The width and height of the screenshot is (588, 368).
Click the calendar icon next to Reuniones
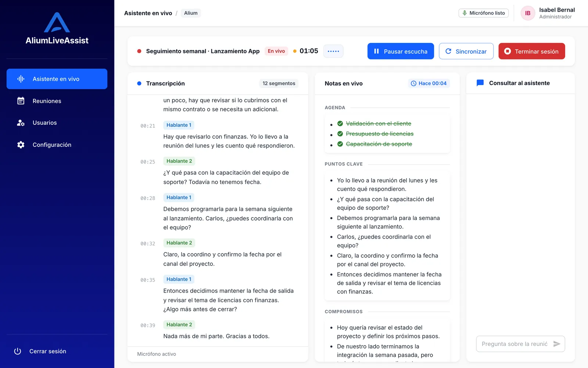coord(21,101)
